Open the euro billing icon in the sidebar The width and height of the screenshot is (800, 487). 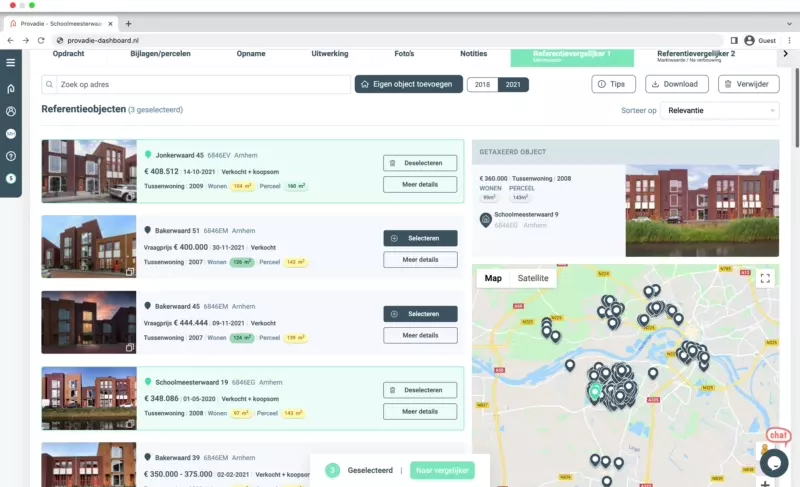(x=11, y=178)
